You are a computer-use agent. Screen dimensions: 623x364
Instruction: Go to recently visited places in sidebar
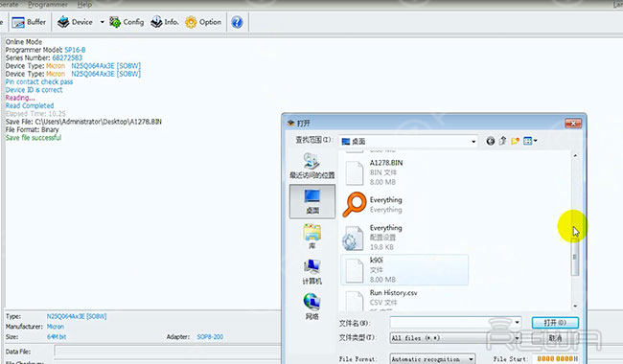coord(311,166)
